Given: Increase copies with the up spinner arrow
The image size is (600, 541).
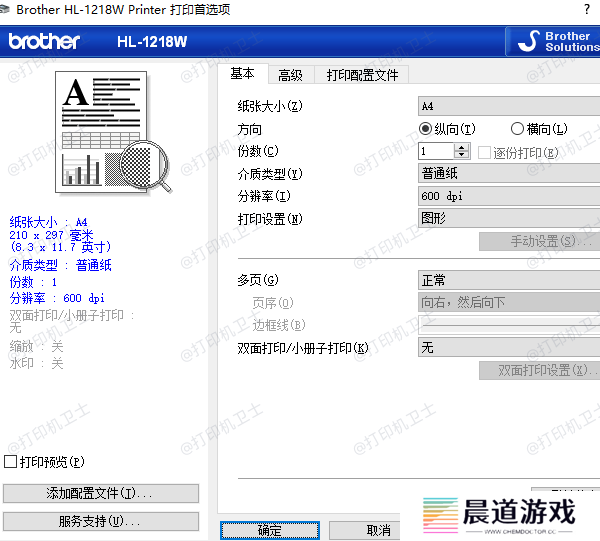Looking at the screenshot, I should point(462,147).
